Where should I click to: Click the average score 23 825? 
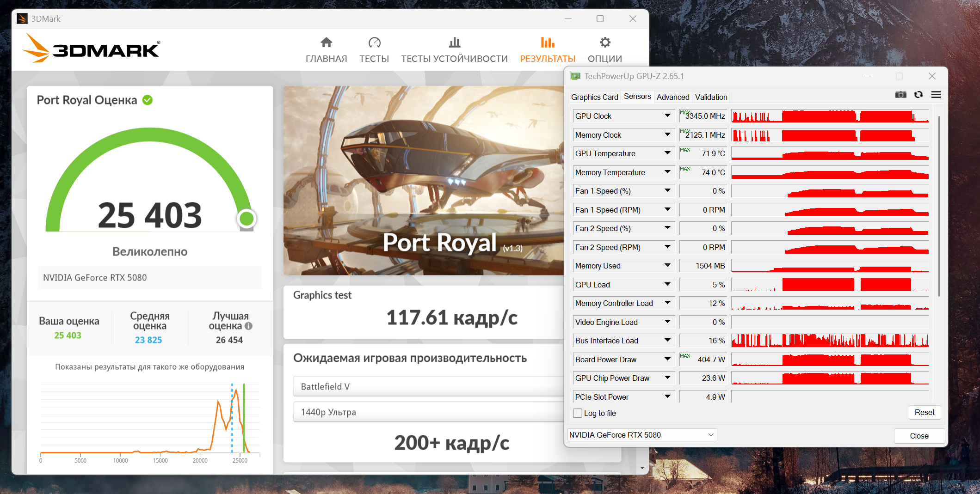148,340
